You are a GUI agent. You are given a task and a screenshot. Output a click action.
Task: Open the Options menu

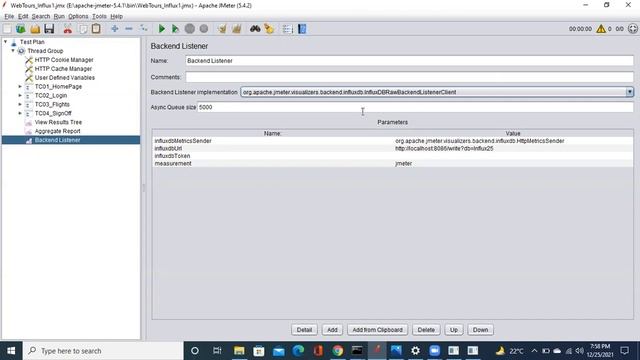pos(78,16)
